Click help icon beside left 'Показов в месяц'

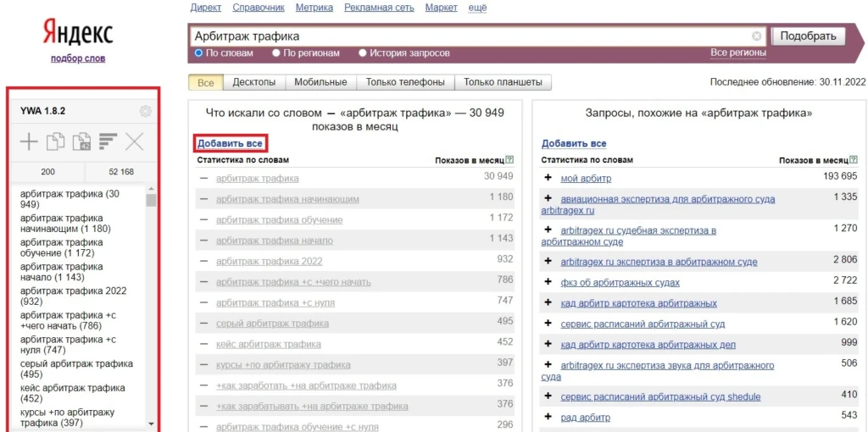tap(509, 160)
